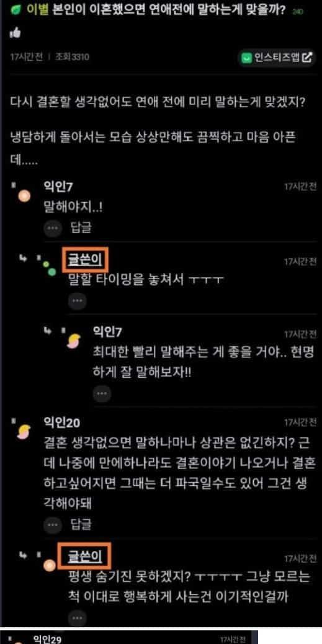Click the thumbs-up like icon below the title
The width and height of the screenshot is (322, 644).
coord(15,34)
